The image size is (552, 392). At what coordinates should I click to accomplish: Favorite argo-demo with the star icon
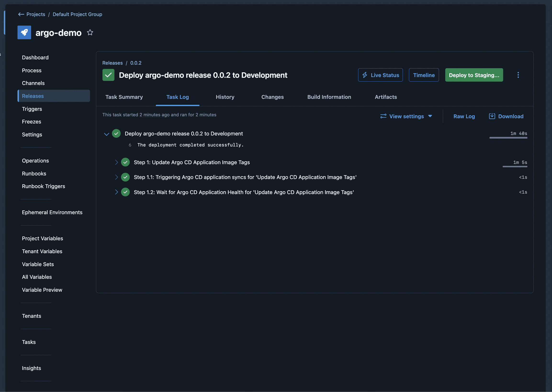[x=90, y=32]
